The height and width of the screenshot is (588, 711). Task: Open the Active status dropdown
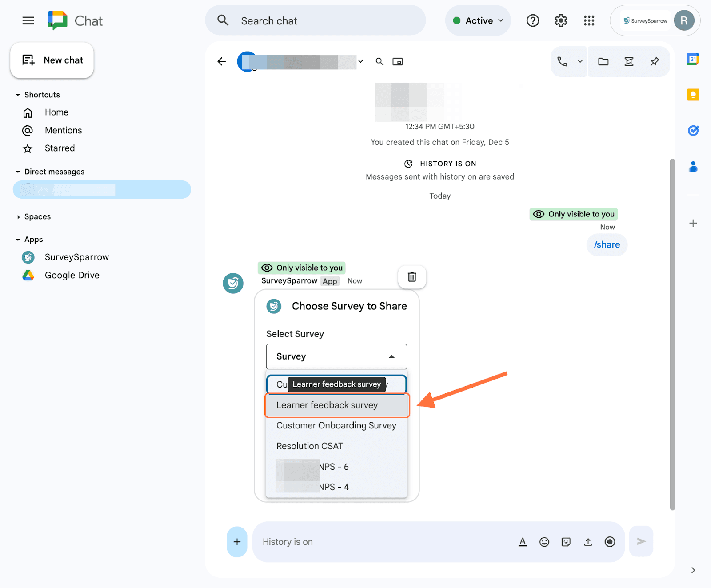478,20
